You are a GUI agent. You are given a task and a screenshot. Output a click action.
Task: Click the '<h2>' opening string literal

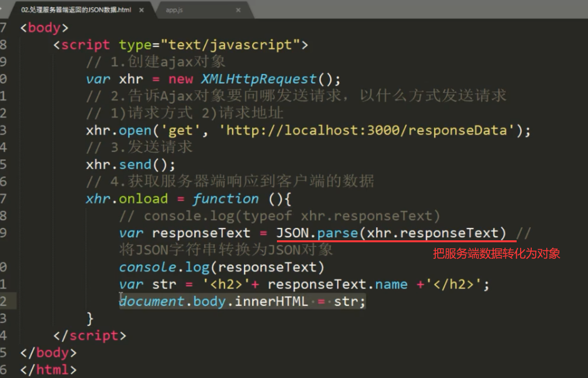click(226, 284)
